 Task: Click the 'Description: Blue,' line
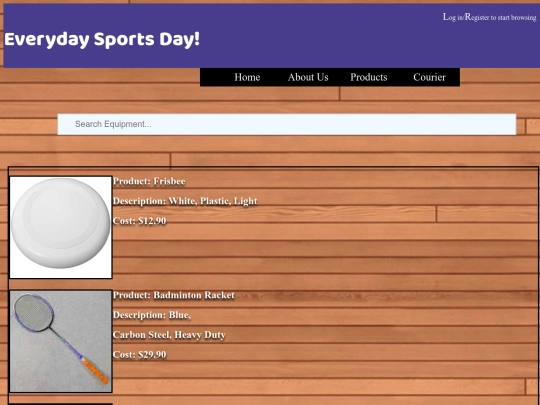(x=152, y=315)
